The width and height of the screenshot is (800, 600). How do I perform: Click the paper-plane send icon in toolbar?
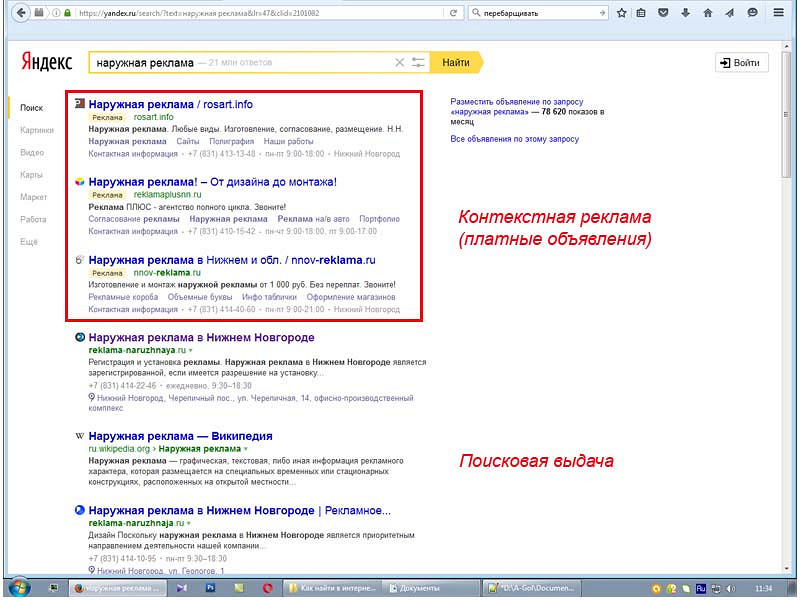[x=730, y=13]
